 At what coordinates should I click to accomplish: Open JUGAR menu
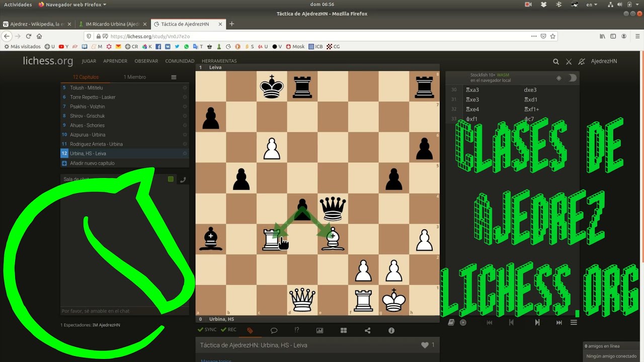89,61
